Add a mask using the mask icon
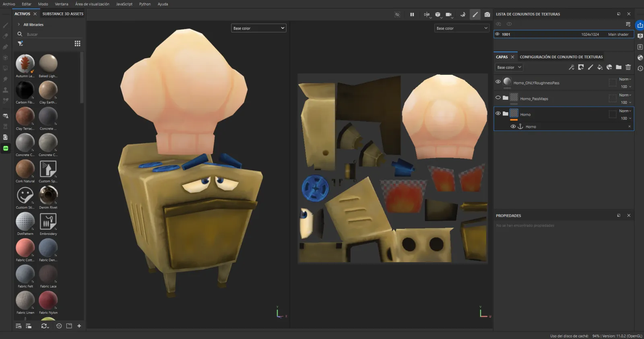Viewport: 644px width, 339px height. [581, 67]
